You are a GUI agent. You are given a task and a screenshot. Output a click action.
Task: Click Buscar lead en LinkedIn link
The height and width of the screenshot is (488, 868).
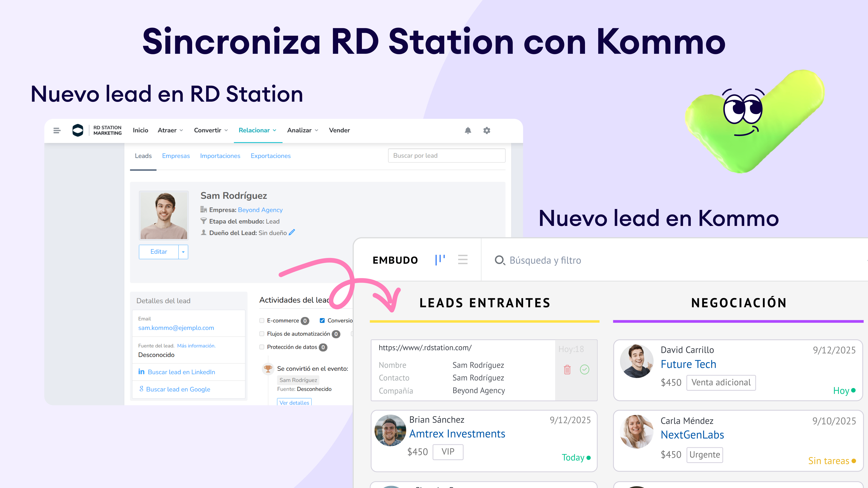click(x=181, y=372)
